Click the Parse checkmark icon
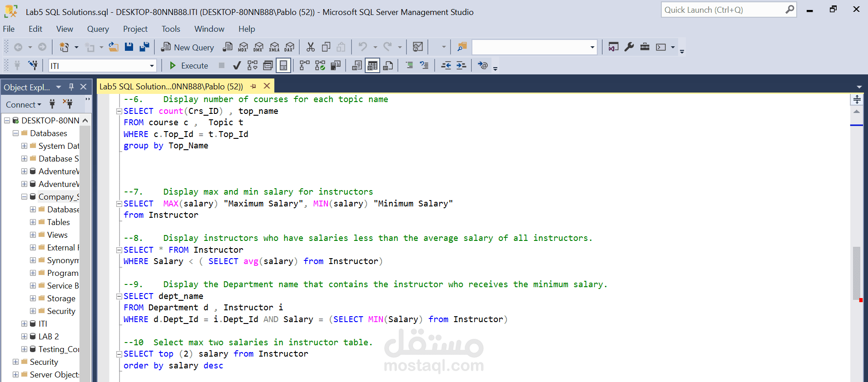868x382 pixels. point(237,66)
